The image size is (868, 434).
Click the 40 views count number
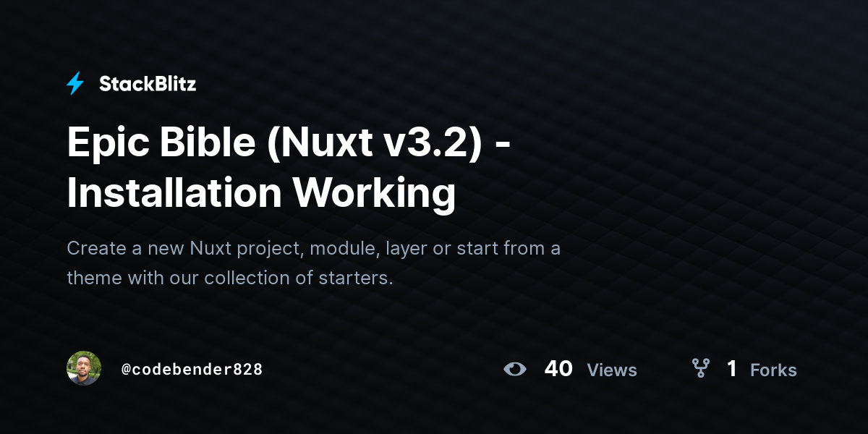558,369
